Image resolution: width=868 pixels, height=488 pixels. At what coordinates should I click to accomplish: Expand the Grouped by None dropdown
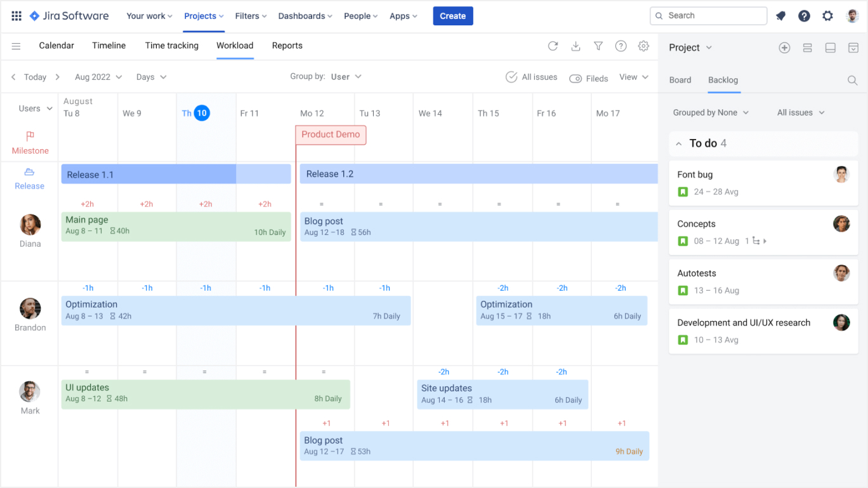(x=711, y=112)
